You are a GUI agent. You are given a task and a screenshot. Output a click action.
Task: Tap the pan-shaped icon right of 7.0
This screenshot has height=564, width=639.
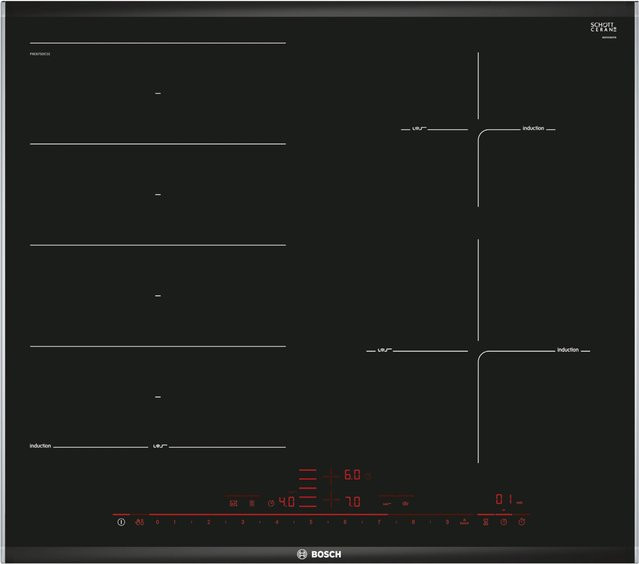[x=387, y=504]
